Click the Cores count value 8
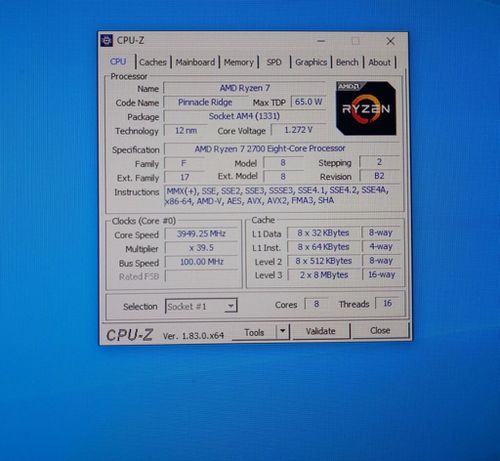This screenshot has height=461, width=500. pos(316,304)
